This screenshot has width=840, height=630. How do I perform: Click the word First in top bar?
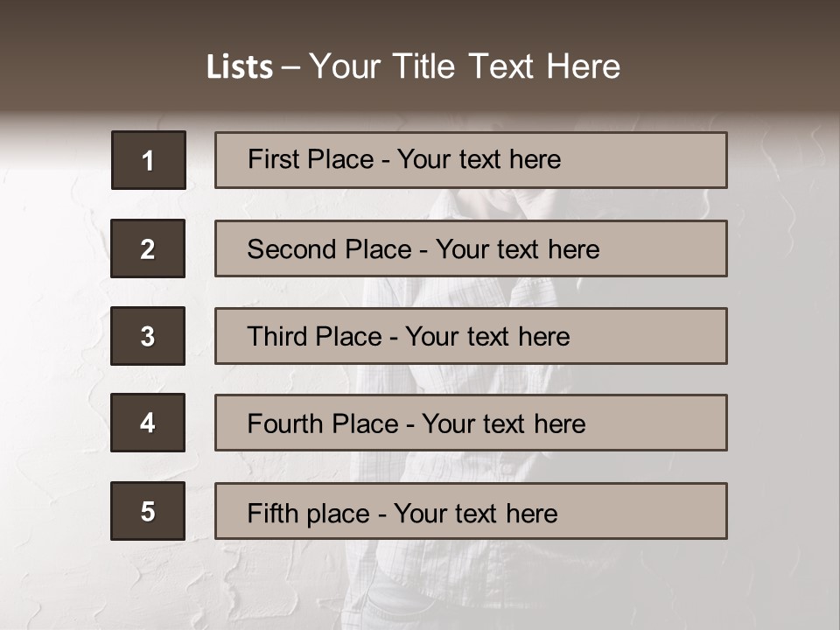273,160
